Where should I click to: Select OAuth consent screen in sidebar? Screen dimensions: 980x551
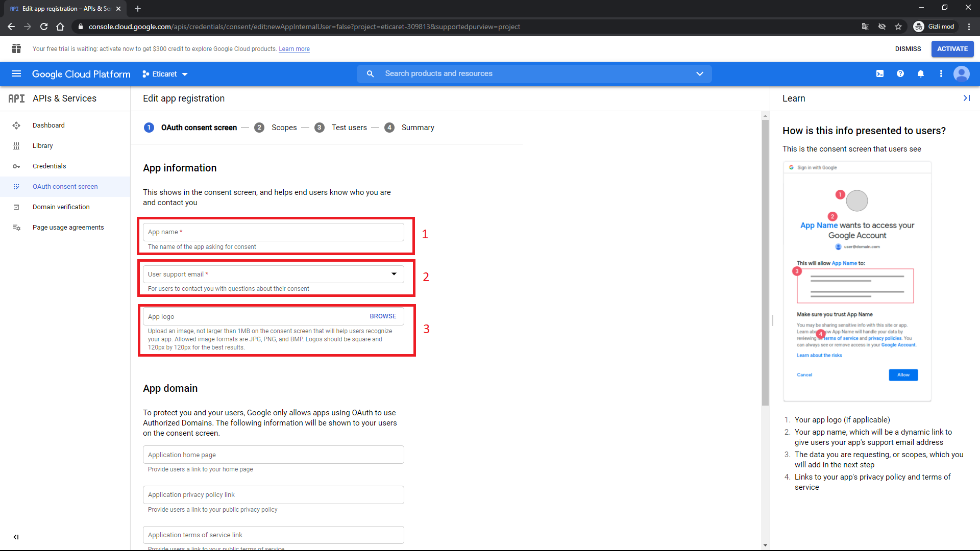coord(65,187)
